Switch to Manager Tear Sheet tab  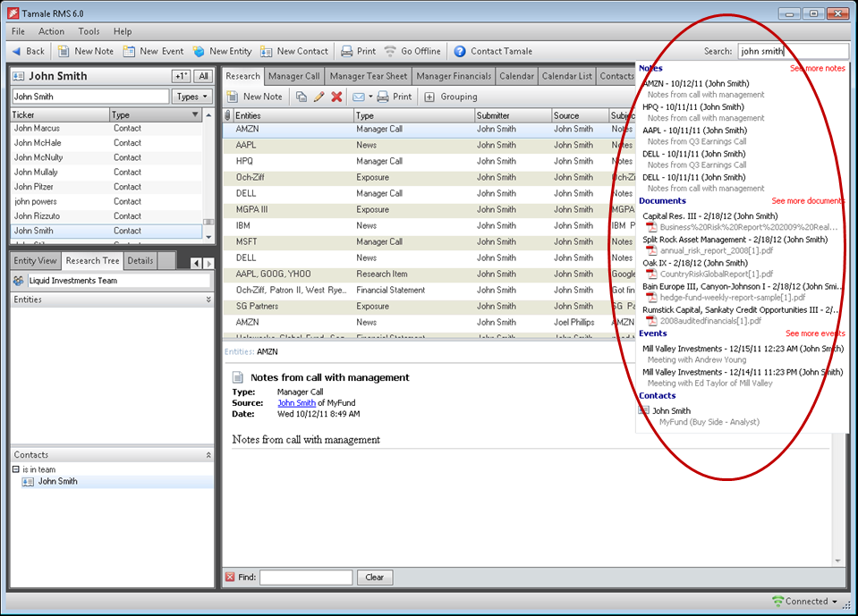(x=369, y=76)
